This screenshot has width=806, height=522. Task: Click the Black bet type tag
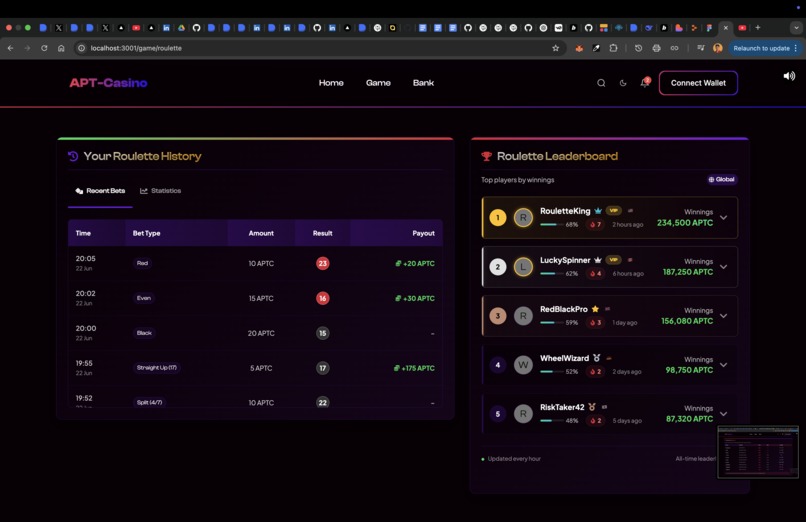(x=144, y=333)
